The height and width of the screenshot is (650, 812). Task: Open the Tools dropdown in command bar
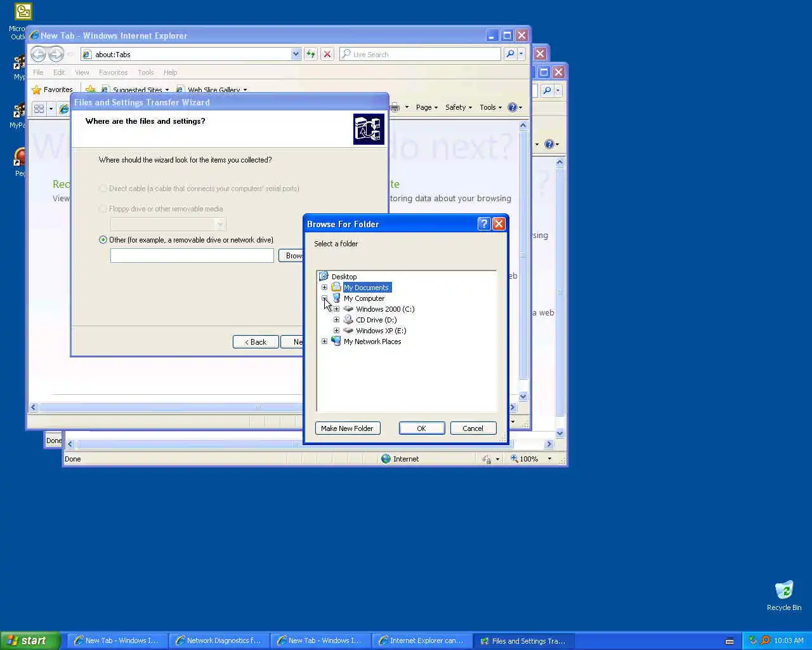click(x=491, y=107)
